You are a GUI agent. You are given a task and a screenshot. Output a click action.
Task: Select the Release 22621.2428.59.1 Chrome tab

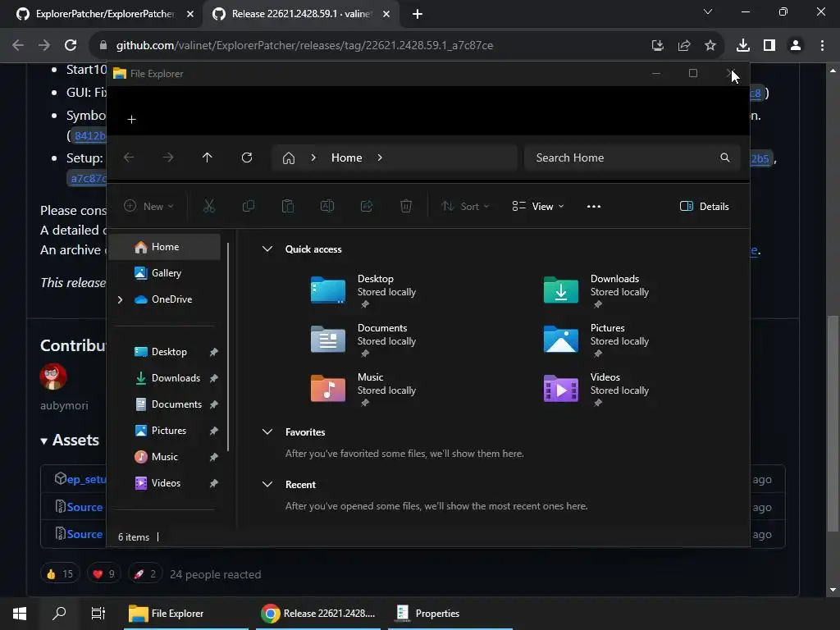[300, 14]
